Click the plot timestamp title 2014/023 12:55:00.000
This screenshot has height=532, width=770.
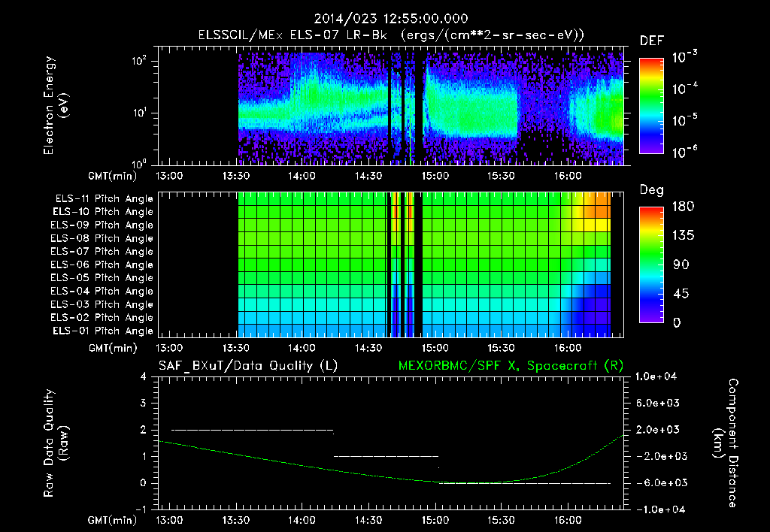click(391, 19)
